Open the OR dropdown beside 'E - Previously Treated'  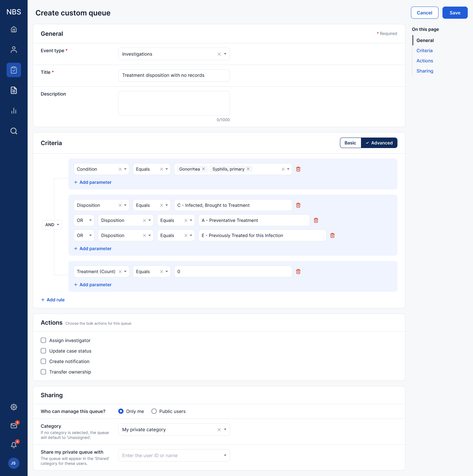(84, 235)
